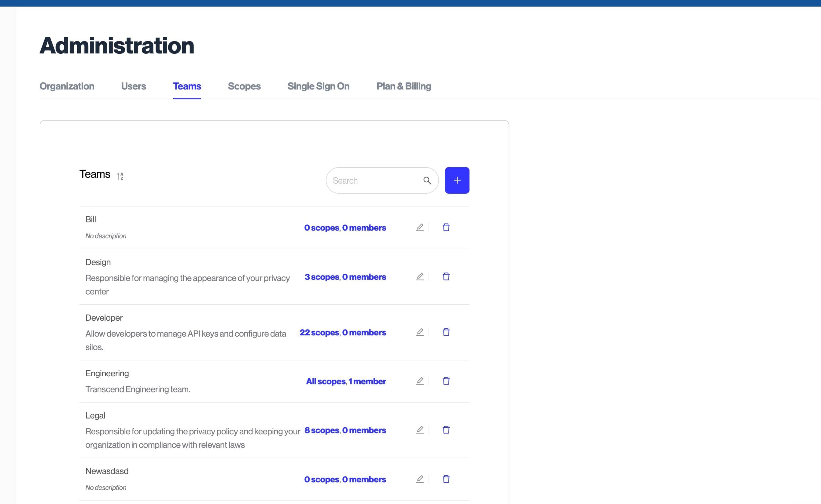The height and width of the screenshot is (504, 821).
Task: Open Developer's 22 scopes, 0 members link
Action: point(342,333)
